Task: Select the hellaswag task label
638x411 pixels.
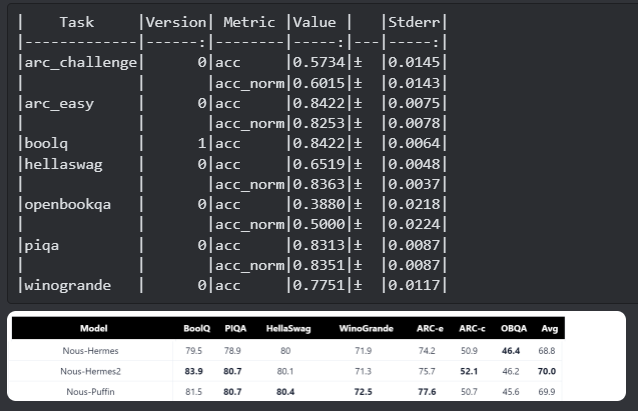Action: pos(63,164)
